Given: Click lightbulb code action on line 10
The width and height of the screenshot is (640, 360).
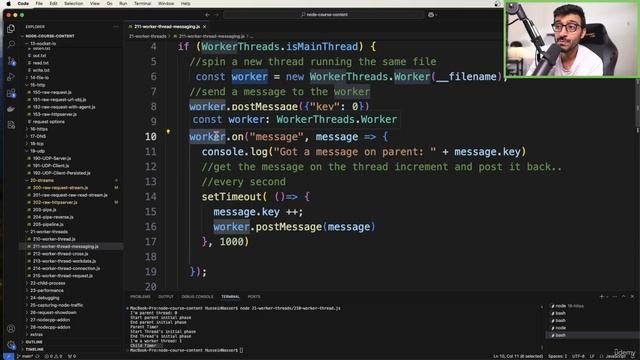Looking at the screenshot, I should coord(168,132).
